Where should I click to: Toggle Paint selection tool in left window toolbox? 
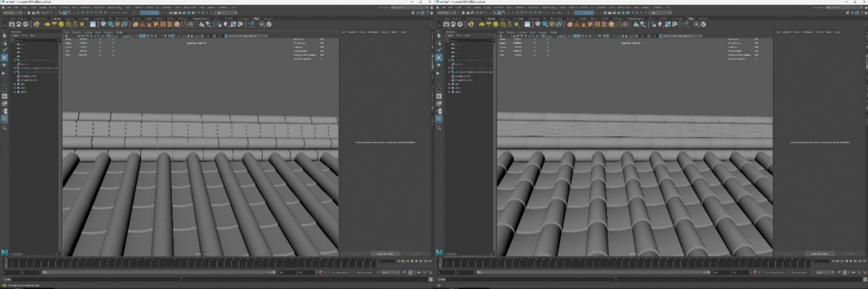pos(4,50)
